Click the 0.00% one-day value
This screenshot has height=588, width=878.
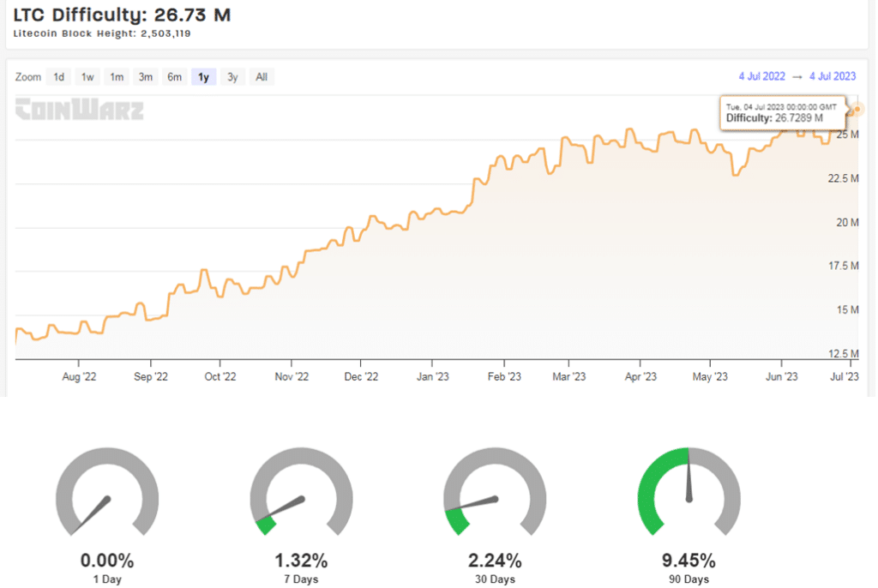point(107,561)
